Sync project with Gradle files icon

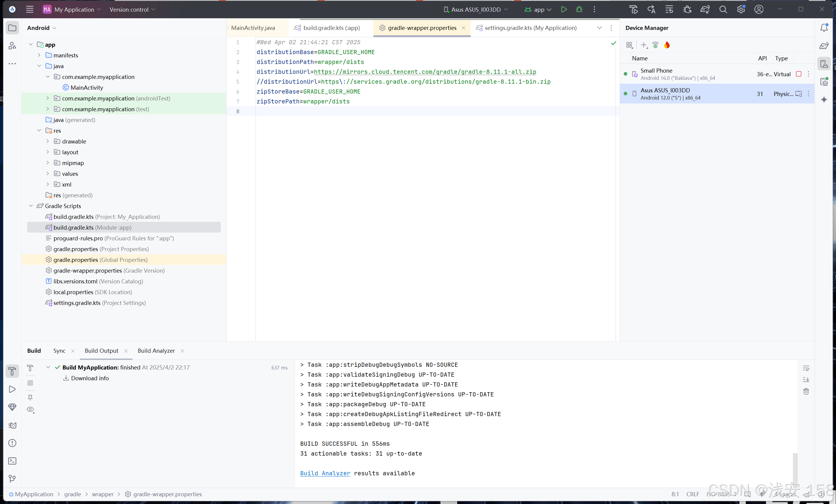(705, 10)
